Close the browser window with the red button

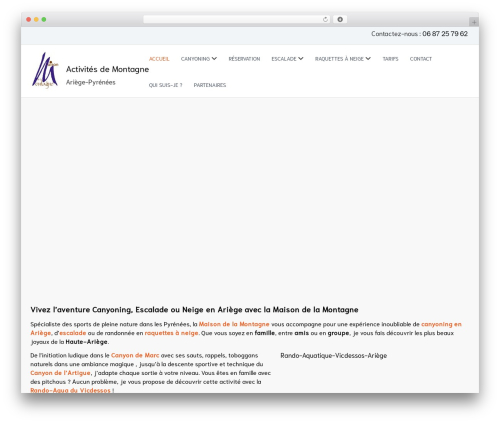pos(29,20)
